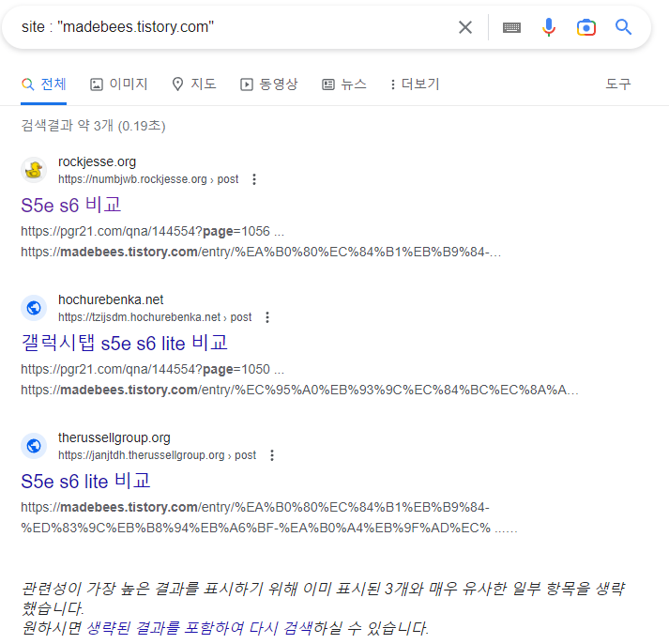Open the 'S5e s6 비교' result
This screenshot has width=669, height=644.
pyautogui.click(x=71, y=206)
